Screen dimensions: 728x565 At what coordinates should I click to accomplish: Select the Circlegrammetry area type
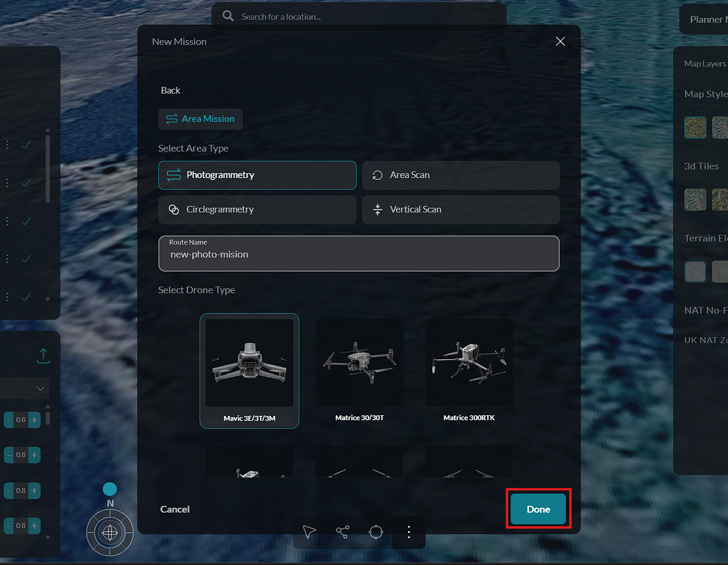point(257,209)
